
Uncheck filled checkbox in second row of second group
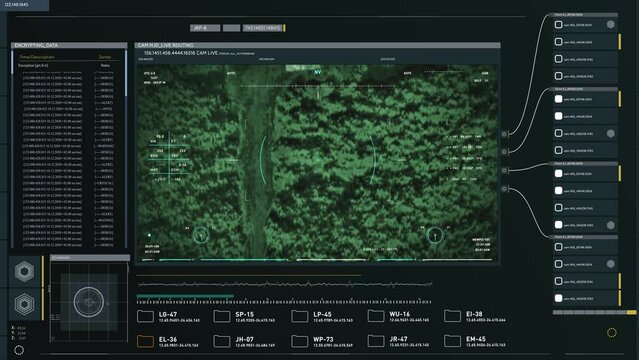tap(559, 116)
